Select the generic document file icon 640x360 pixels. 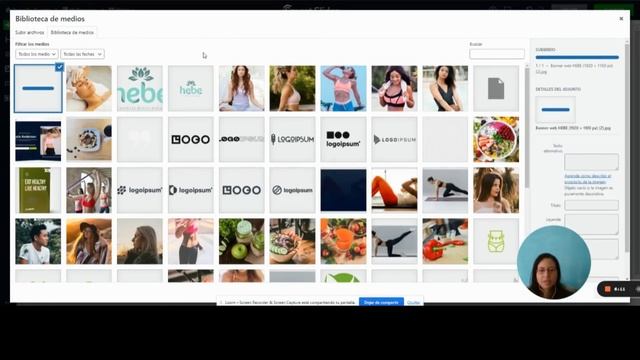click(x=496, y=89)
